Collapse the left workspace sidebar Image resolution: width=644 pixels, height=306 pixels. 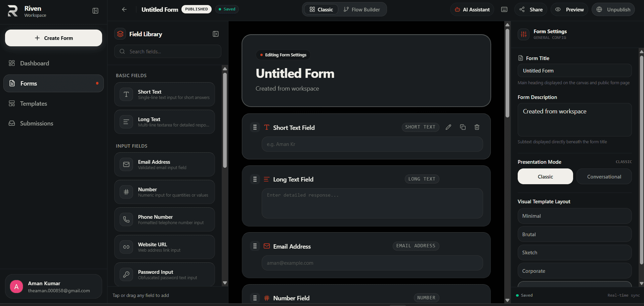pyautogui.click(x=95, y=11)
